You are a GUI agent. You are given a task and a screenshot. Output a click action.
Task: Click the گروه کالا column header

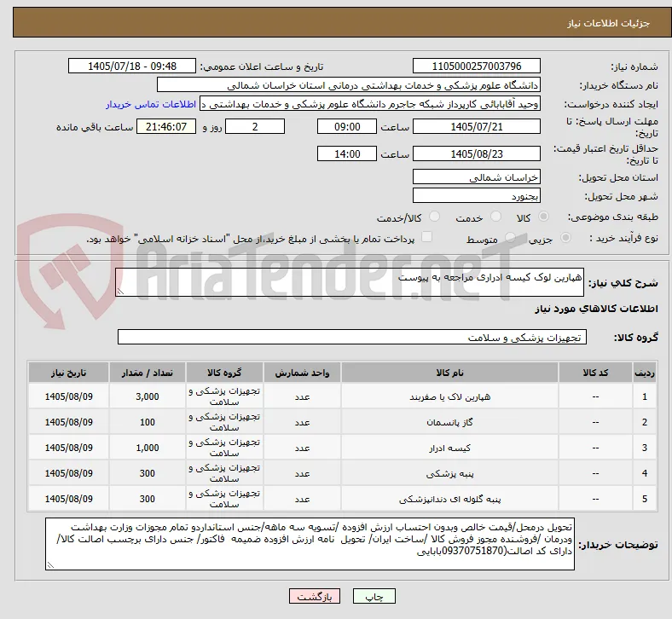[224, 373]
